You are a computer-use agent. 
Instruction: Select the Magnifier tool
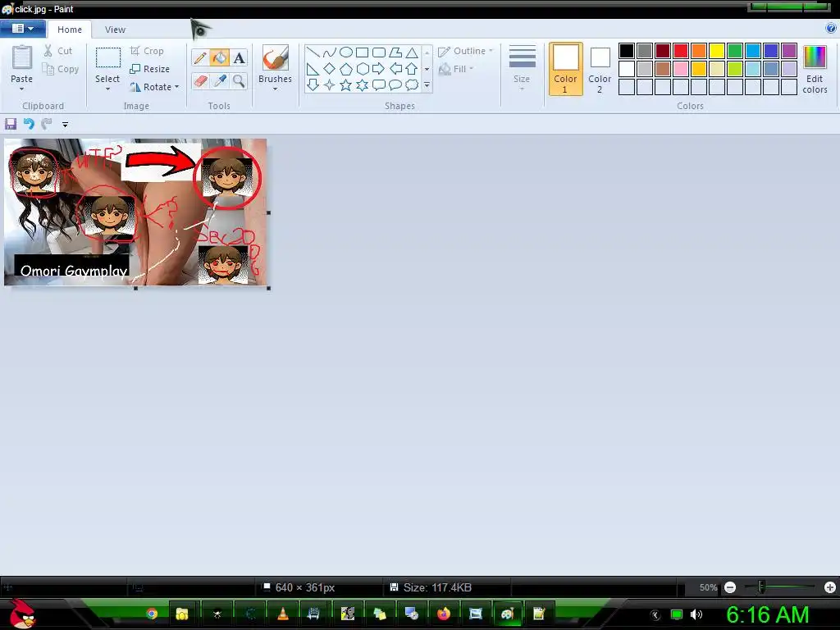(x=239, y=81)
